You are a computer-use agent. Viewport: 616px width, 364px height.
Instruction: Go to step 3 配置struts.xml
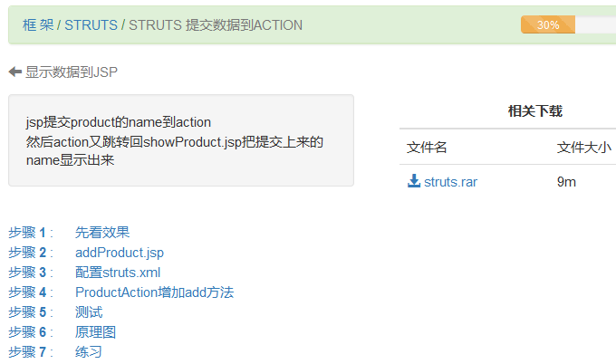coord(118,273)
